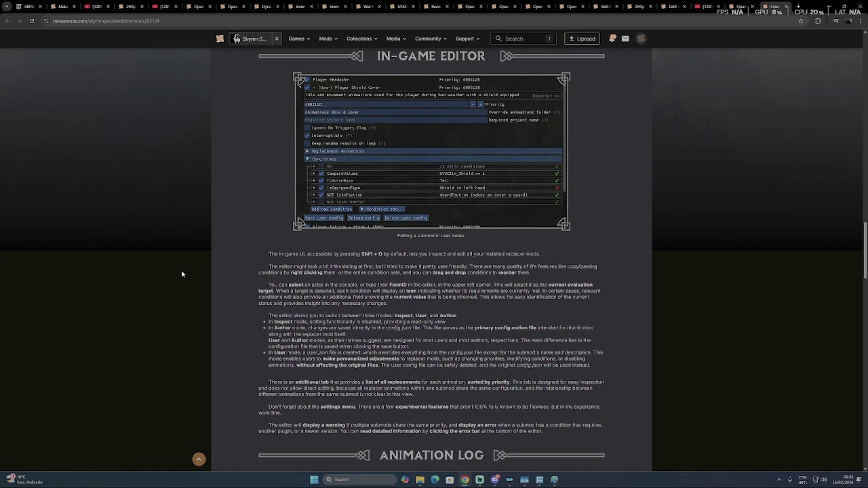Open the messages envelope icon
This screenshot has width=868, height=488.
tap(625, 39)
